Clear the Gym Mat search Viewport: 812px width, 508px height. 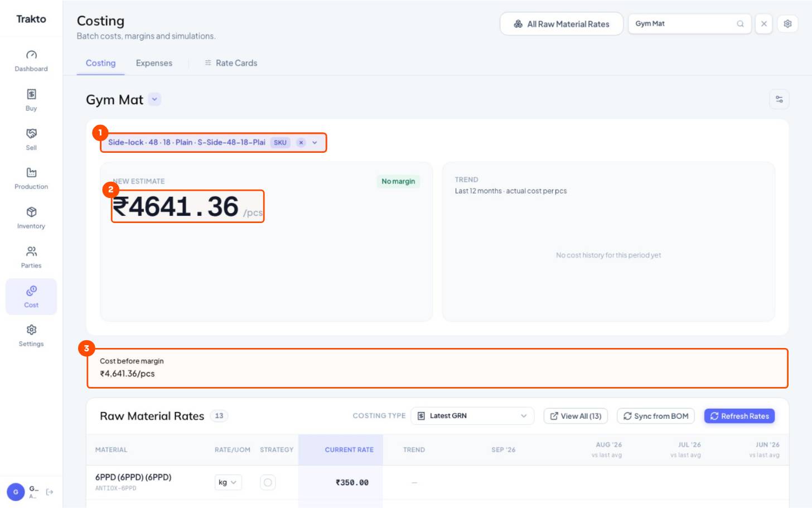coord(764,24)
